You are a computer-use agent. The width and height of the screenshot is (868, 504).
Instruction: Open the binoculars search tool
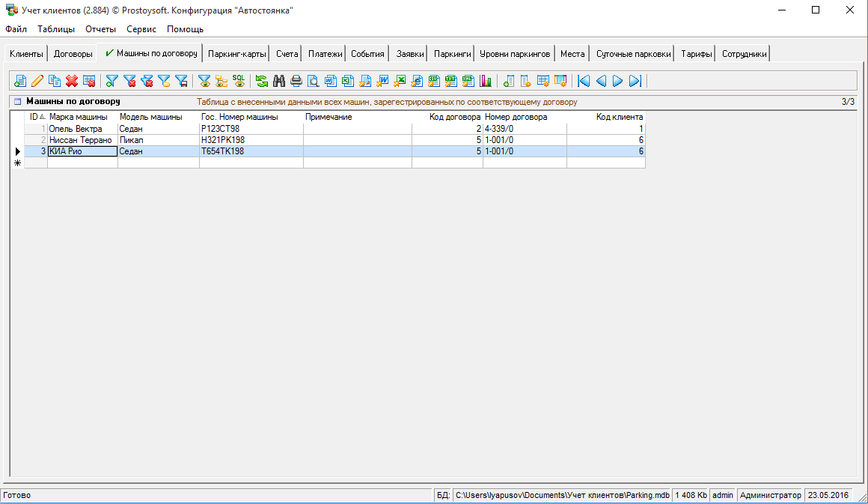(x=279, y=81)
